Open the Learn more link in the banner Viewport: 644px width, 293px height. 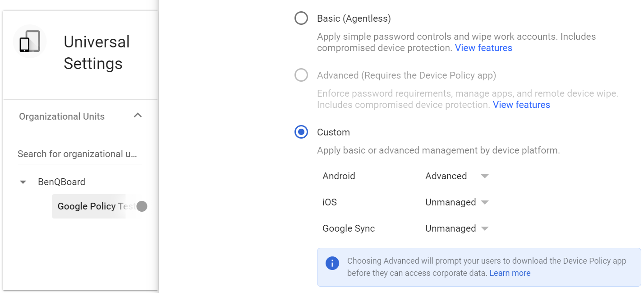click(x=510, y=273)
